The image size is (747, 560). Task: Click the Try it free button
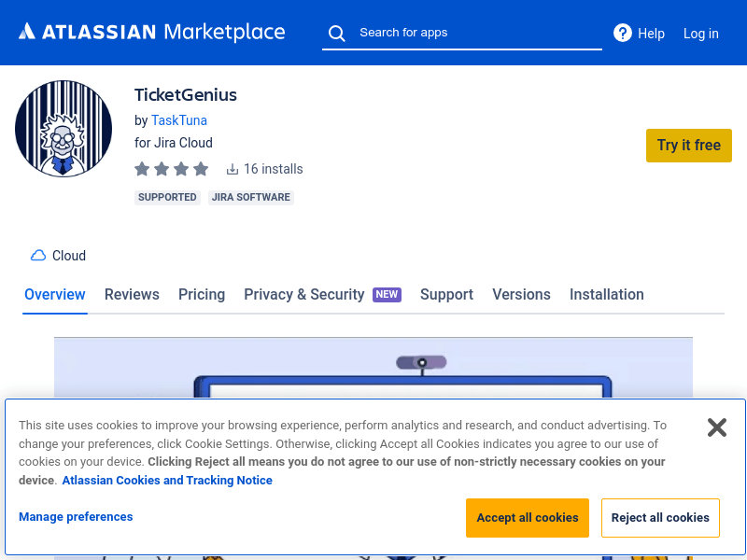click(689, 146)
